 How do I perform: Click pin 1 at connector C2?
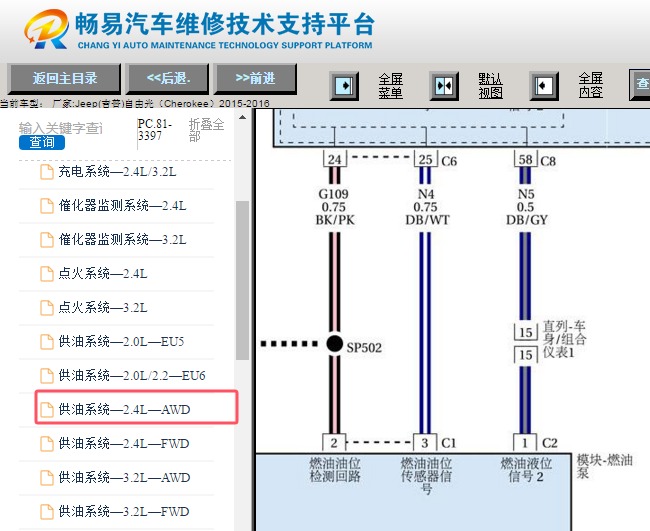click(x=525, y=443)
